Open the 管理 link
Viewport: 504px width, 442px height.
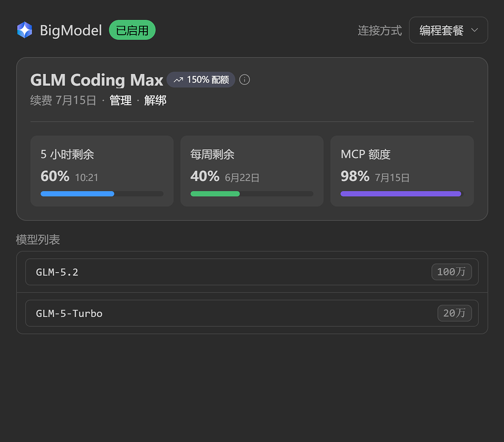click(121, 100)
